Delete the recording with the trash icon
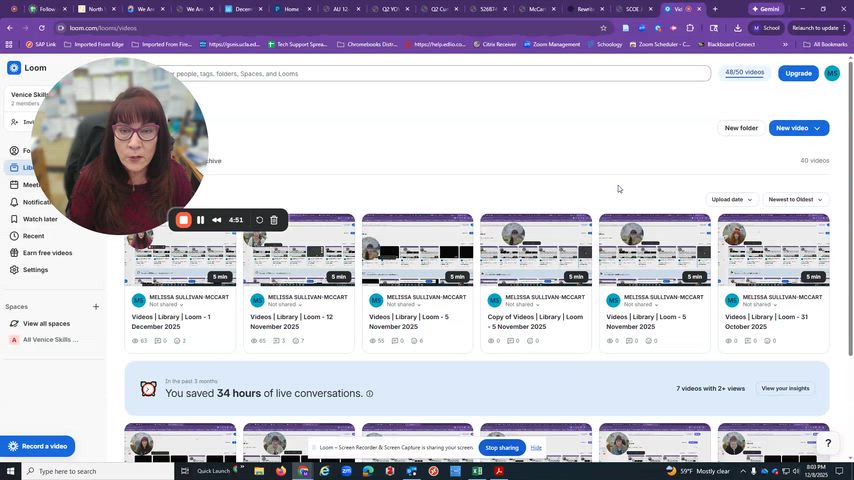The image size is (854, 480). pos(274,220)
